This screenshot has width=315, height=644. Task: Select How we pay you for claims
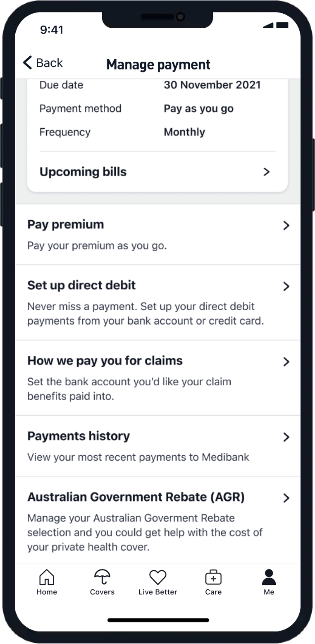pos(105,360)
